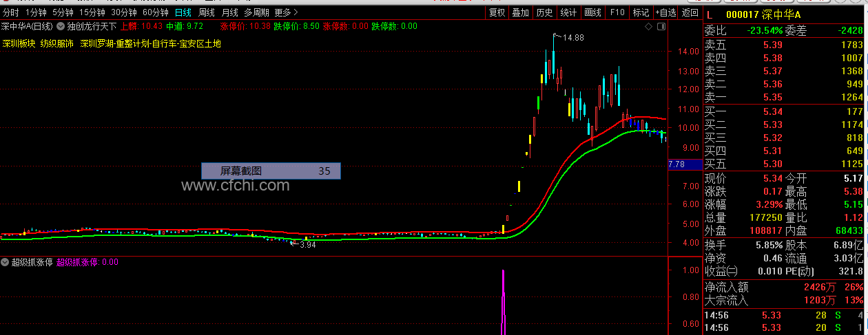Click the 外盘 108817 value
Viewport: 868px width, 335px height.
(x=766, y=230)
